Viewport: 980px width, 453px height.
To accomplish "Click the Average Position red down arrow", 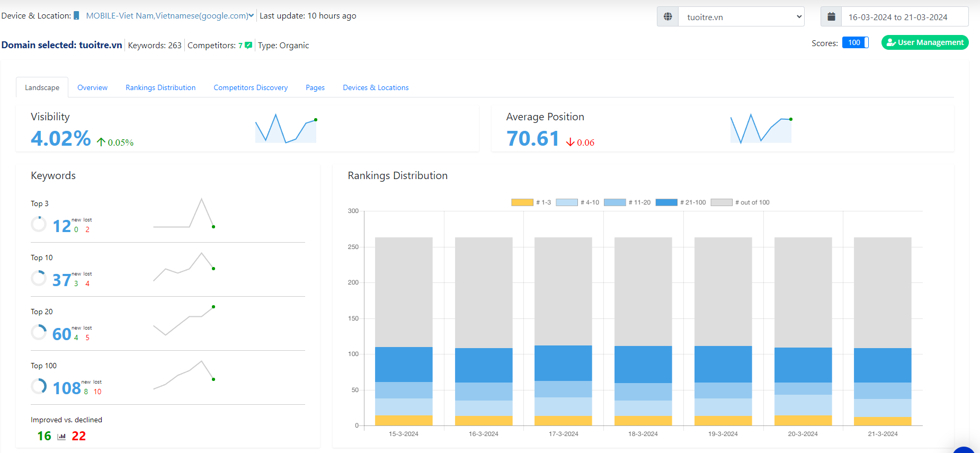I will [570, 142].
